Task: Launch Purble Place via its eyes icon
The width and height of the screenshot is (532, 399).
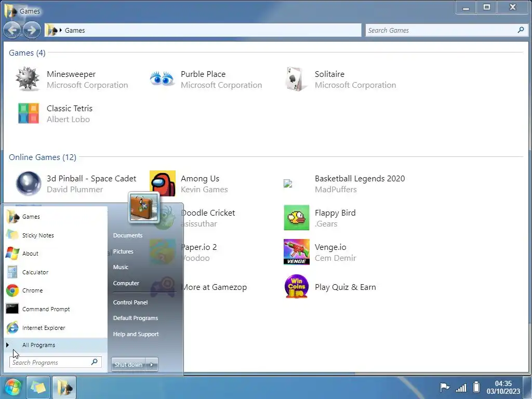Action: pyautogui.click(x=162, y=79)
